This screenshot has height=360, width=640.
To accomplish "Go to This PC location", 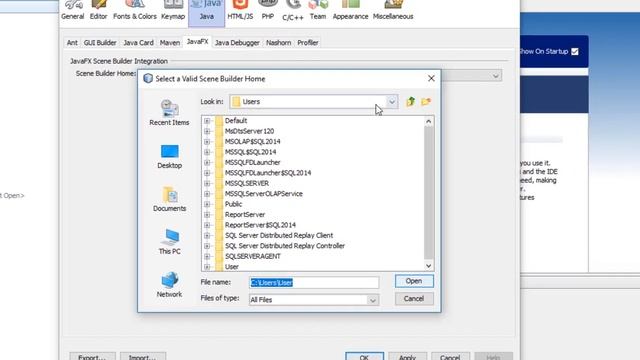I will click(169, 242).
